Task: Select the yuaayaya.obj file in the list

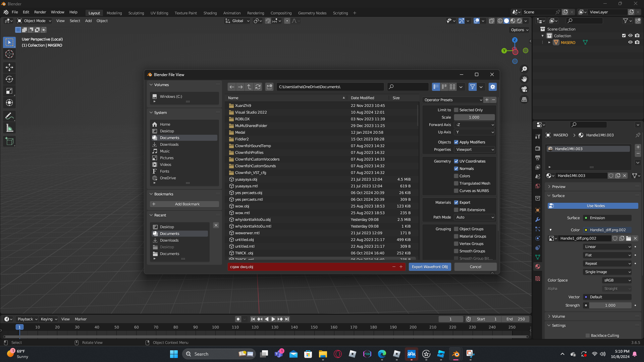Action: pos(246,179)
